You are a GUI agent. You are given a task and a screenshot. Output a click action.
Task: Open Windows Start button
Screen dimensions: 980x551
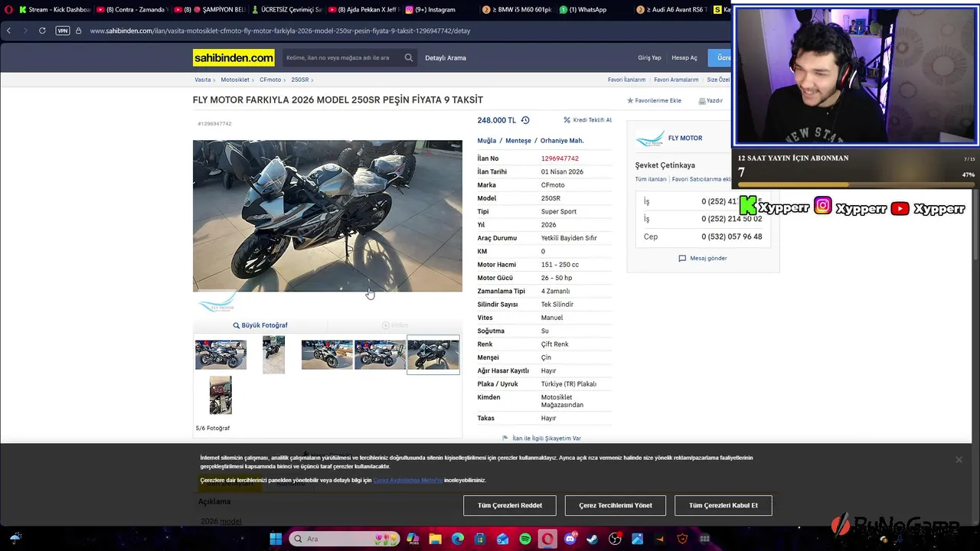click(x=276, y=539)
